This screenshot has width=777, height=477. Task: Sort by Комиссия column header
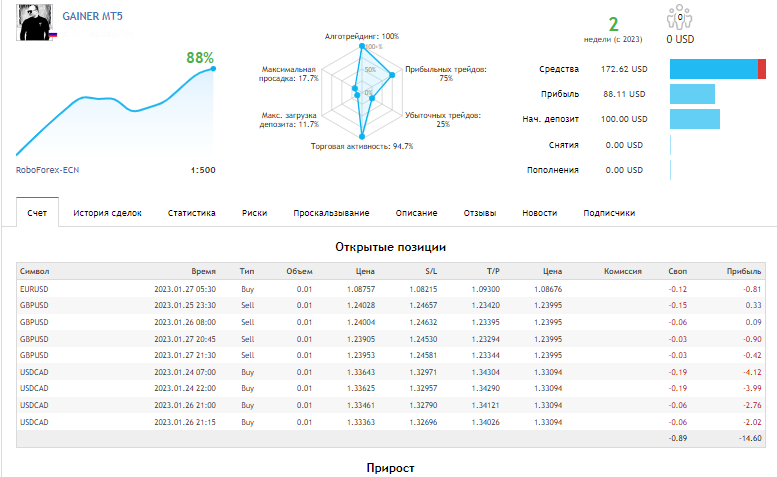click(x=623, y=271)
